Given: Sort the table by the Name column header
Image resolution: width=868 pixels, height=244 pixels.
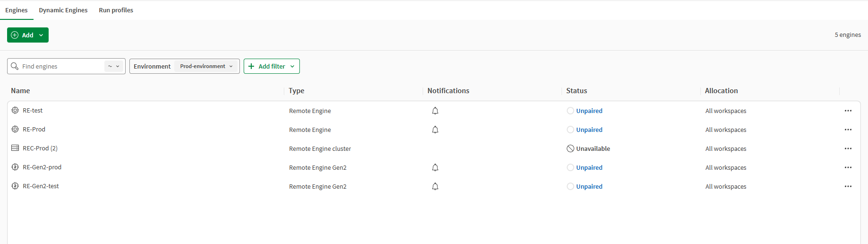Looking at the screenshot, I should click(20, 91).
